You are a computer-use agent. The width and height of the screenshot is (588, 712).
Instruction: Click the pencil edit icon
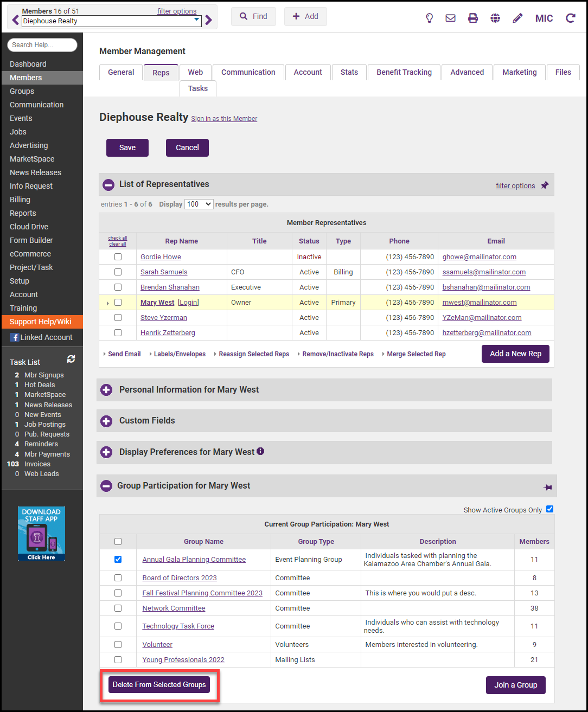click(x=517, y=18)
